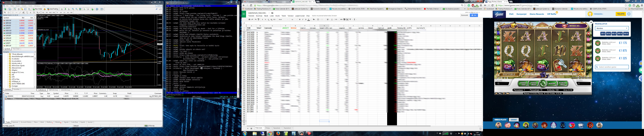Switch to Account History terminal tab
This screenshot has height=136, width=644.
(26, 122)
